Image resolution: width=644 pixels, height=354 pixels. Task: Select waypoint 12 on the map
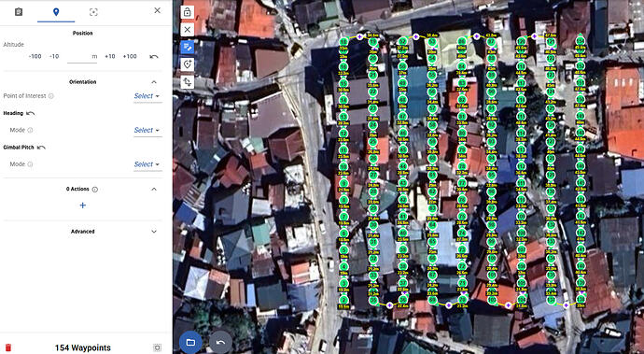[343, 133]
